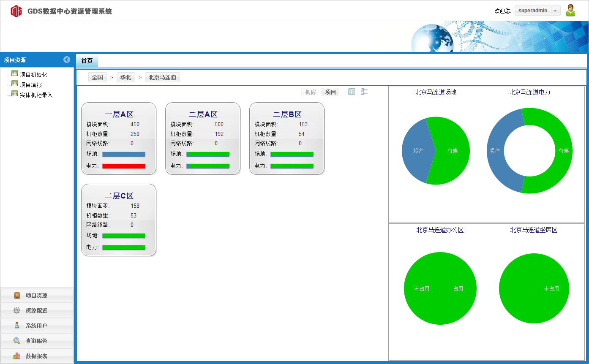Toggle the 机房 view button
The image size is (589, 364).
[x=311, y=92]
